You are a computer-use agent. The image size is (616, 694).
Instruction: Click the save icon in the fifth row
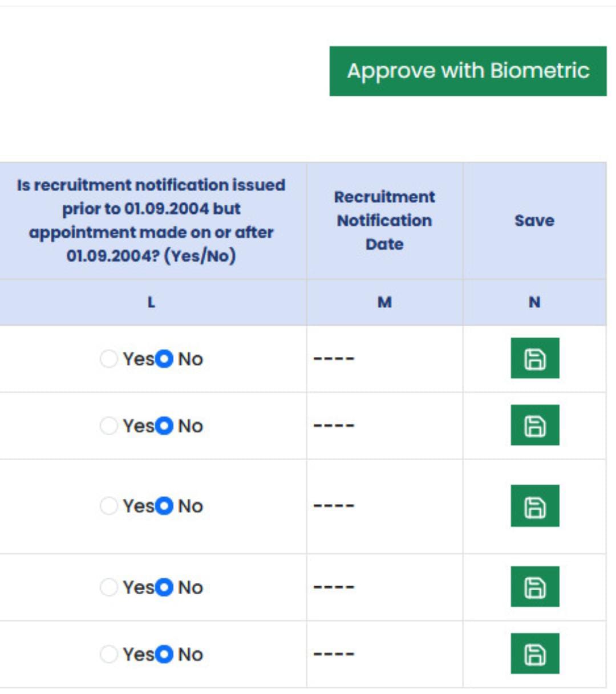click(534, 654)
